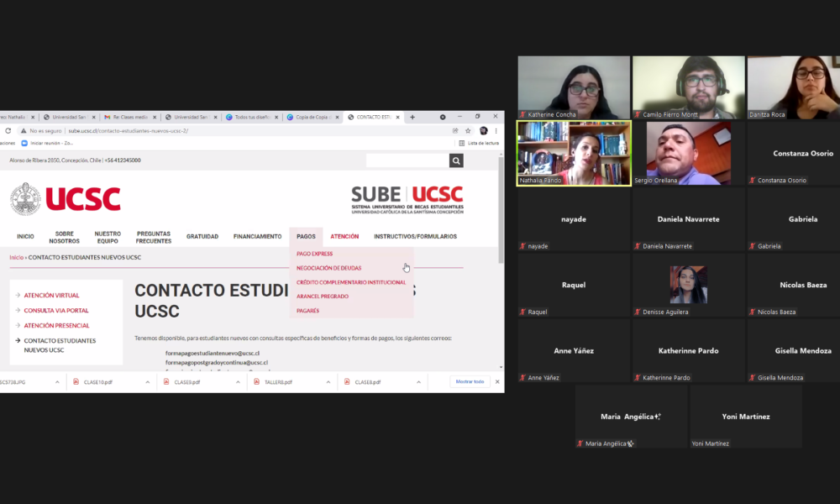Image resolution: width=840 pixels, height=504 pixels.
Task: Close the 'Todos tus diseños' tab
Action: click(276, 117)
